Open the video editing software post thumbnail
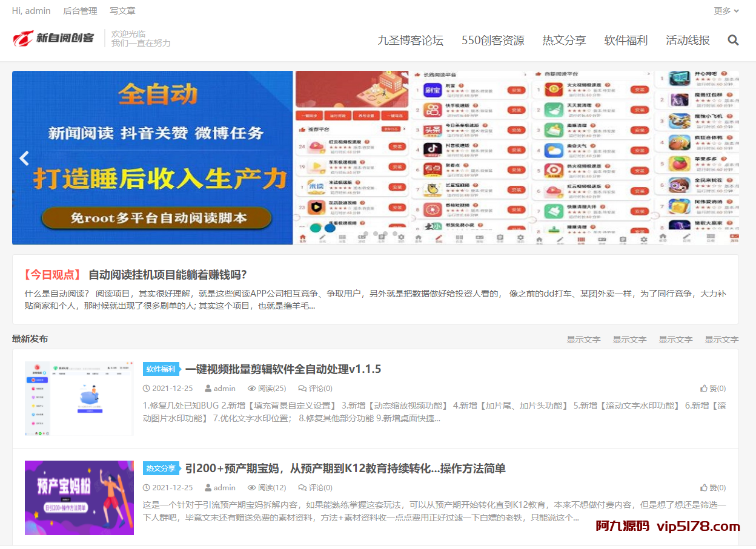756x549 pixels. pyautogui.click(x=79, y=399)
